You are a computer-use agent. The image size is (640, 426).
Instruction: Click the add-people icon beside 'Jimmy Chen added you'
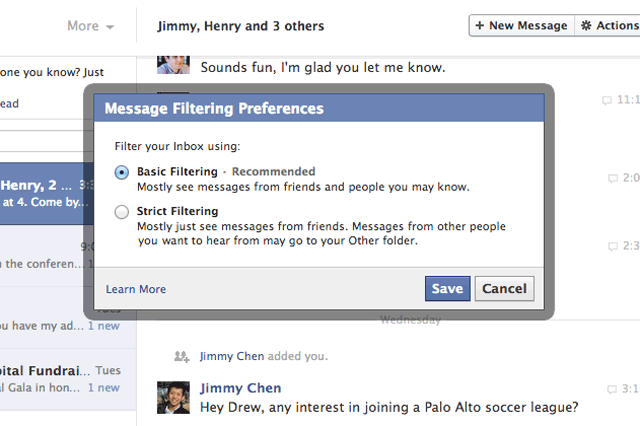tap(181, 356)
